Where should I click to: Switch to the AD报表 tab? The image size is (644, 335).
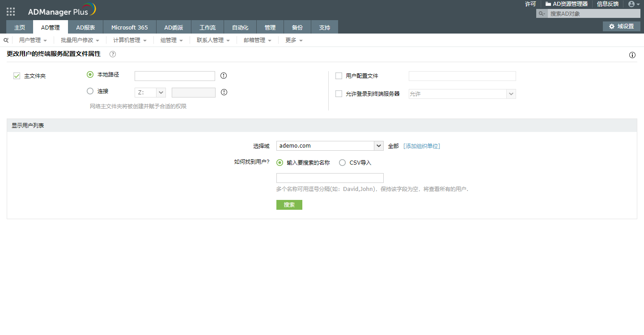click(x=85, y=27)
